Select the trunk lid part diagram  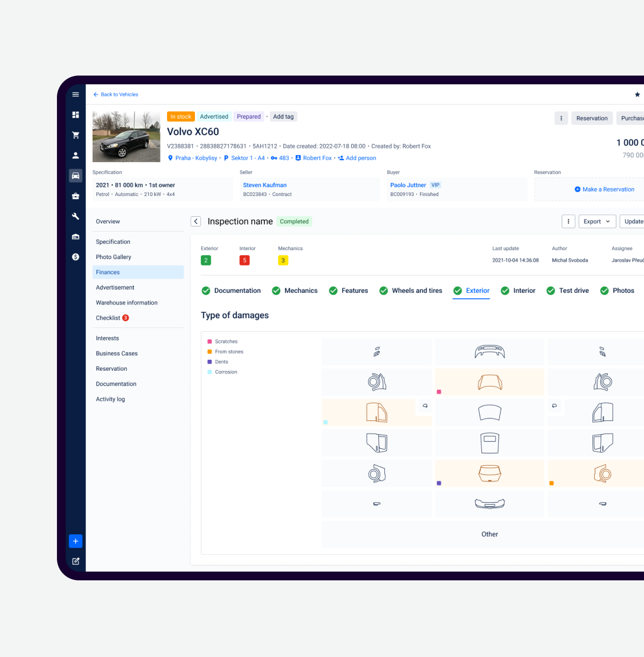point(490,474)
